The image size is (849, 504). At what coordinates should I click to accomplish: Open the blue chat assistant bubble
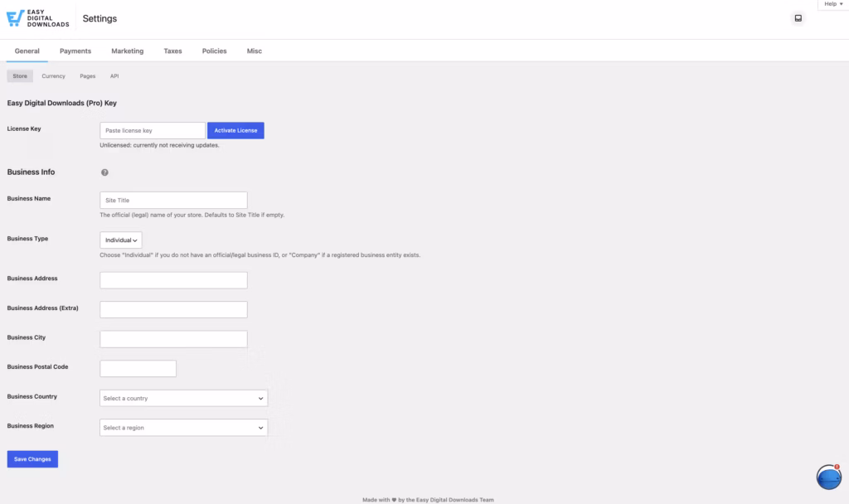click(x=829, y=477)
